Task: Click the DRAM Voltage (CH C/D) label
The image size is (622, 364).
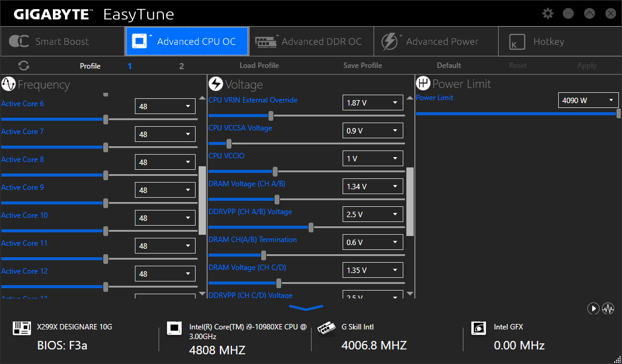Action: [247, 268]
